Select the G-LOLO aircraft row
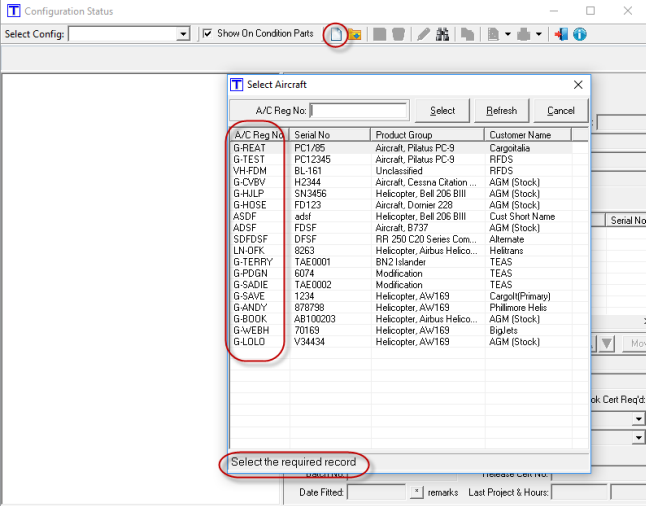 tap(401, 342)
